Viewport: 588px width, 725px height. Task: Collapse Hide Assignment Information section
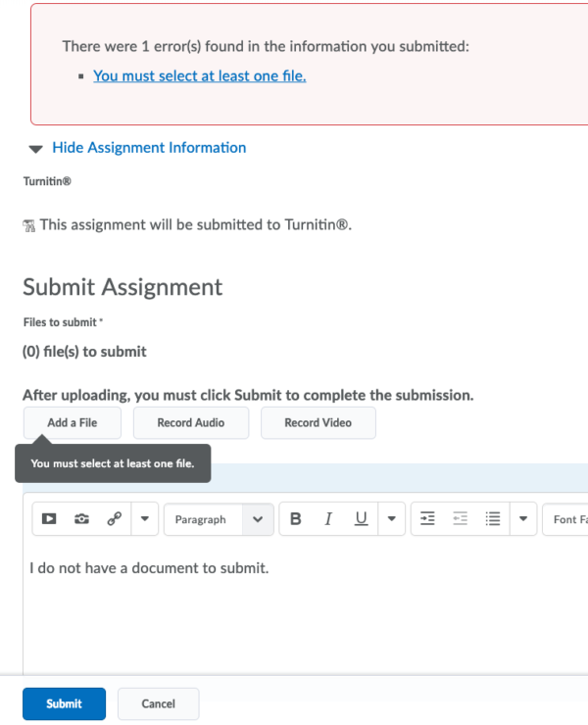137,148
